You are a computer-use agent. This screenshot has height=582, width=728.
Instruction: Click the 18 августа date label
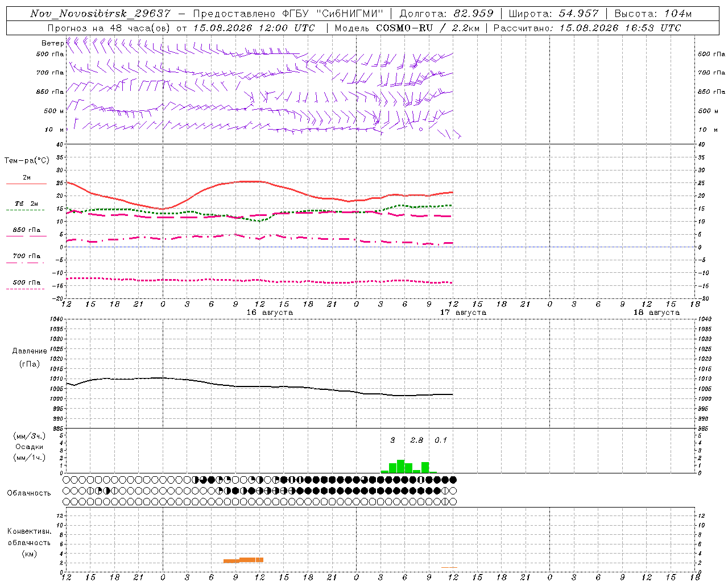point(656,313)
